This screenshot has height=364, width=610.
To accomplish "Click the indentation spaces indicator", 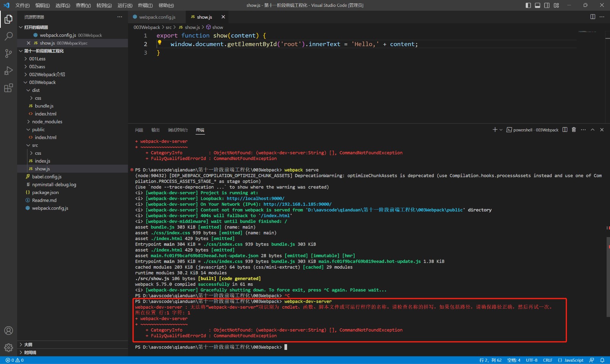I will point(514,360).
